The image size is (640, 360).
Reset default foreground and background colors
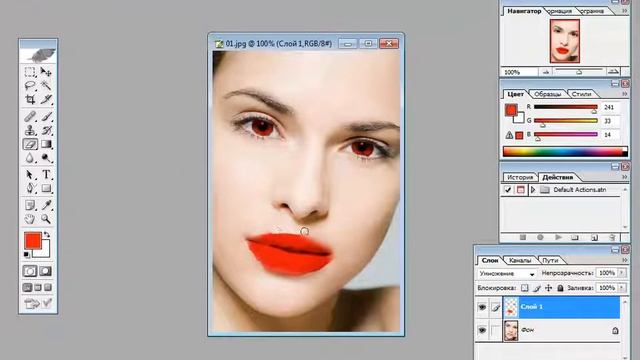(x=27, y=255)
